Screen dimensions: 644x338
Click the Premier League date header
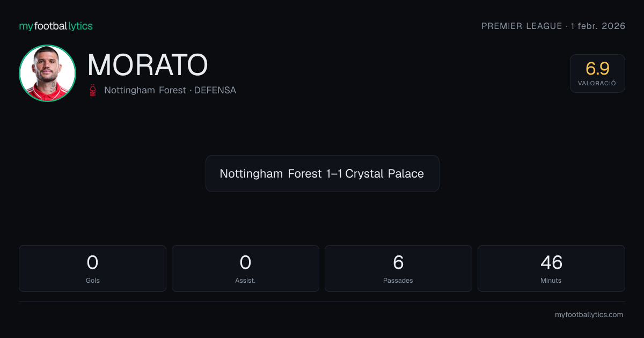coord(553,26)
